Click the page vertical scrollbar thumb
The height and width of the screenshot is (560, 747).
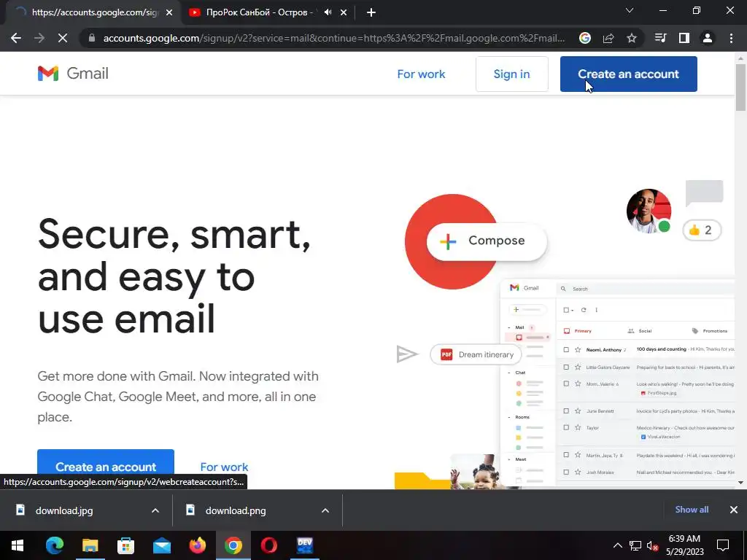(740, 87)
